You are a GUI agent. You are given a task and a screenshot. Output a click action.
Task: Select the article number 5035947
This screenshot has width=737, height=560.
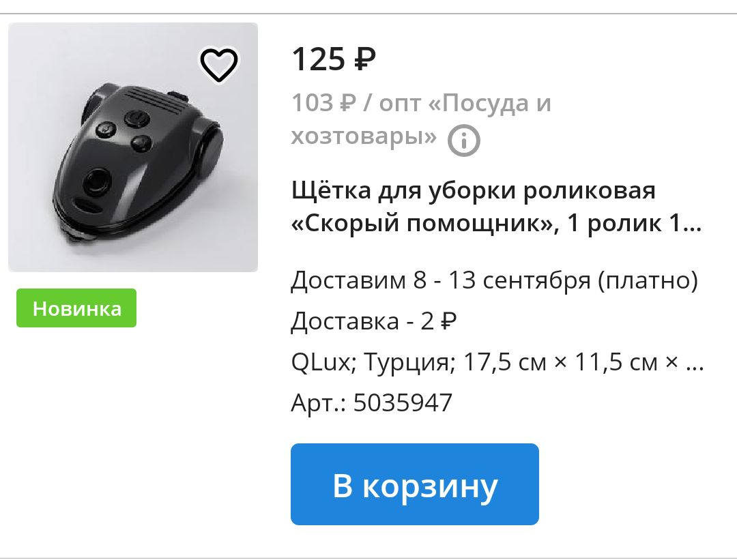[403, 402]
